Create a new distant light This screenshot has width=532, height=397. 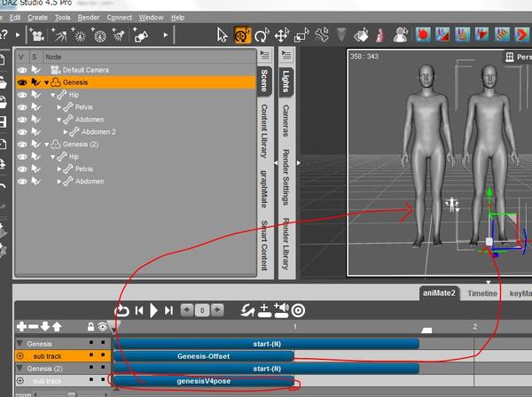click(59, 35)
